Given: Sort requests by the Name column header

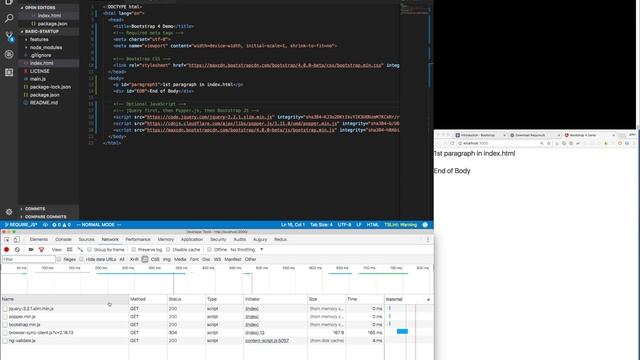Looking at the screenshot, I should click(x=64, y=300).
